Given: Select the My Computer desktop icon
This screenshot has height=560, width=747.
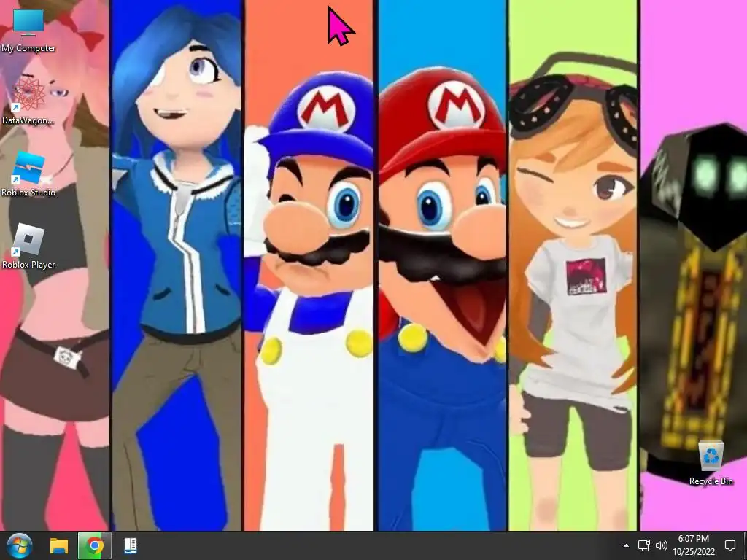Looking at the screenshot, I should (x=28, y=31).
